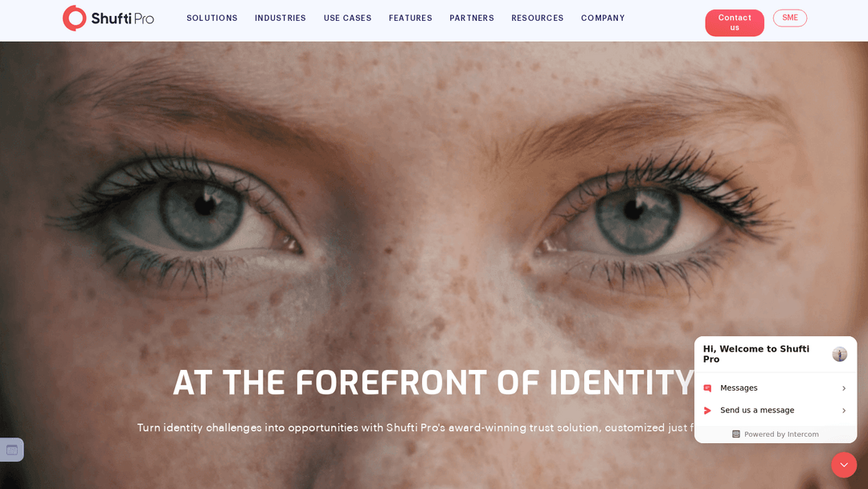The image size is (868, 489).
Task: Click the Intercom logo icon
Action: [x=735, y=434]
